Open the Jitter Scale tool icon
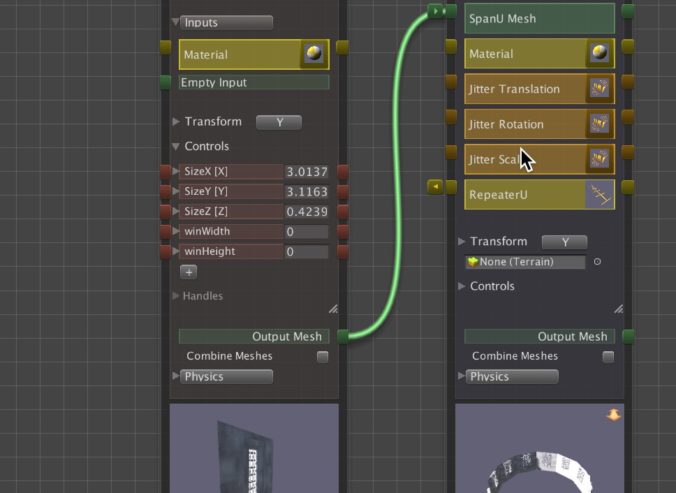Viewport: 676px width, 493px height. coord(600,160)
